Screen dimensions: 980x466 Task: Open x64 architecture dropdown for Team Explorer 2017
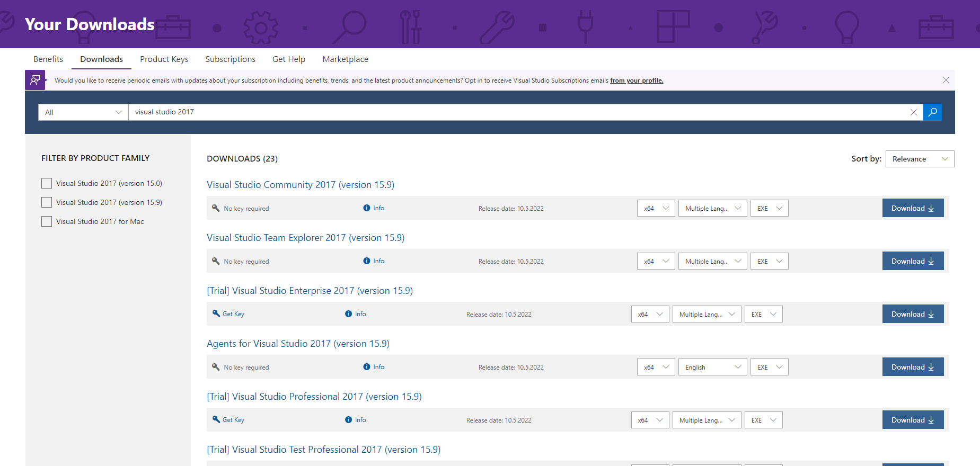(656, 261)
